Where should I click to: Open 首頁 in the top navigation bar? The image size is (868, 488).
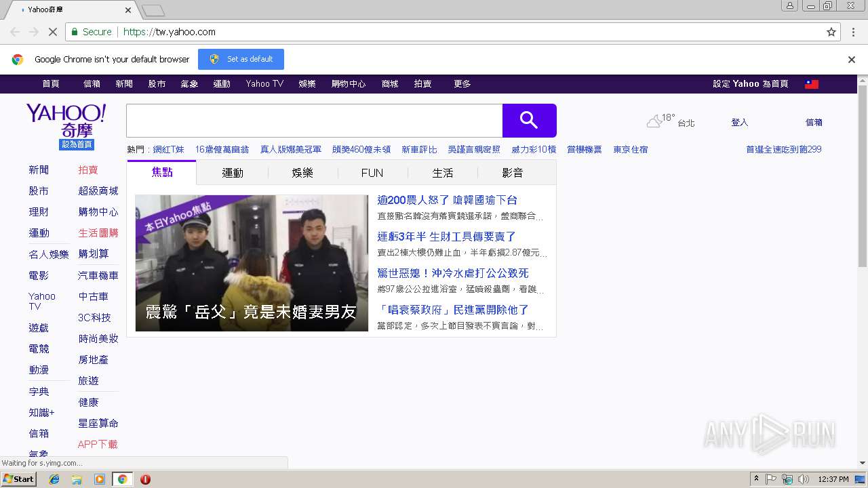(51, 84)
